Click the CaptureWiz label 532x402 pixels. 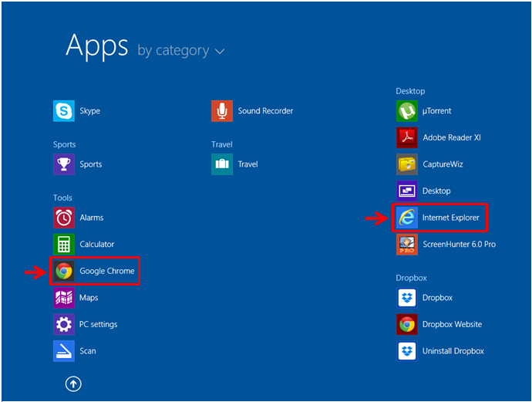[443, 164]
